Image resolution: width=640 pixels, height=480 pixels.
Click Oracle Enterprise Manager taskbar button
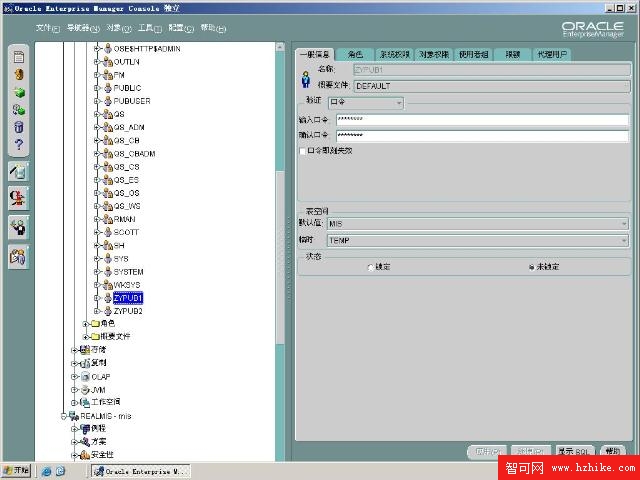pos(141,471)
